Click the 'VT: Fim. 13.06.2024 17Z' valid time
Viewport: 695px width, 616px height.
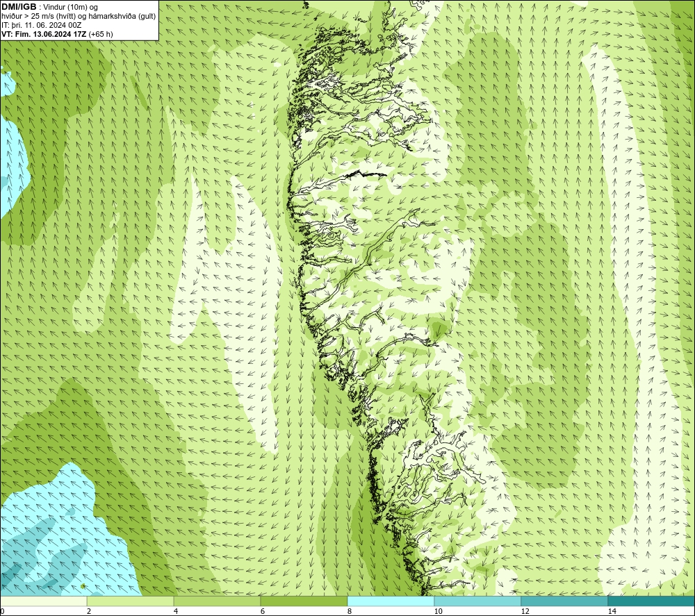[x=44, y=34]
